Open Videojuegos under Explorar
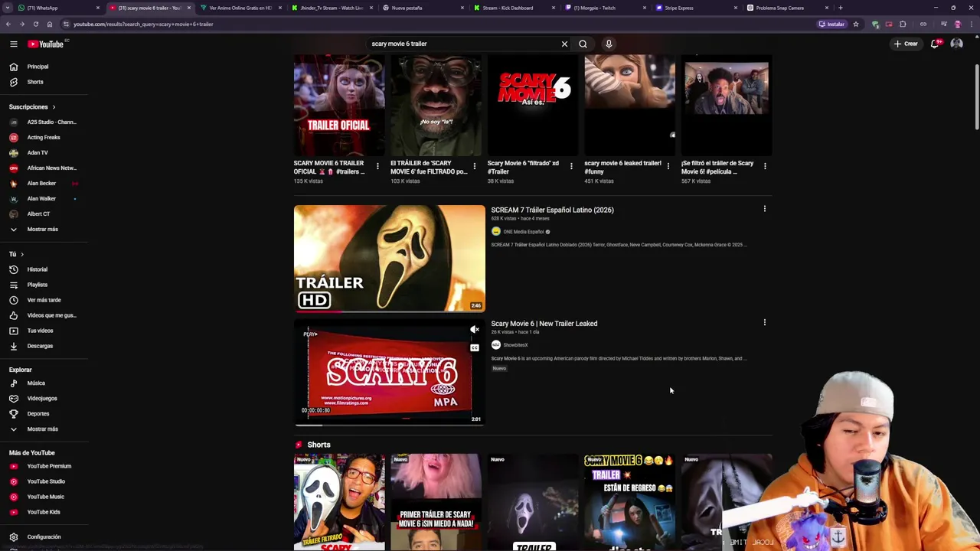980x551 pixels. [x=44, y=398]
